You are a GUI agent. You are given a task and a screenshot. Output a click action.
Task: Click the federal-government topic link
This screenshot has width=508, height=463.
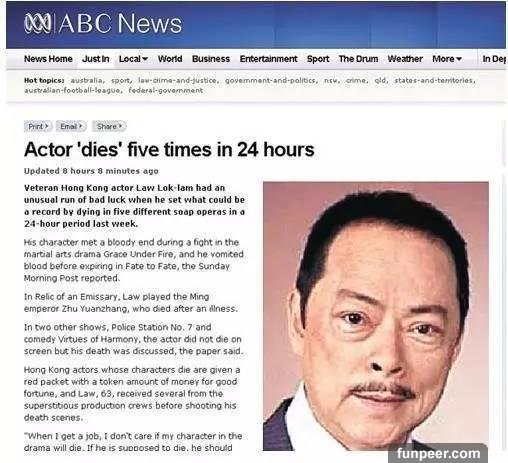pyautogui.click(x=166, y=90)
